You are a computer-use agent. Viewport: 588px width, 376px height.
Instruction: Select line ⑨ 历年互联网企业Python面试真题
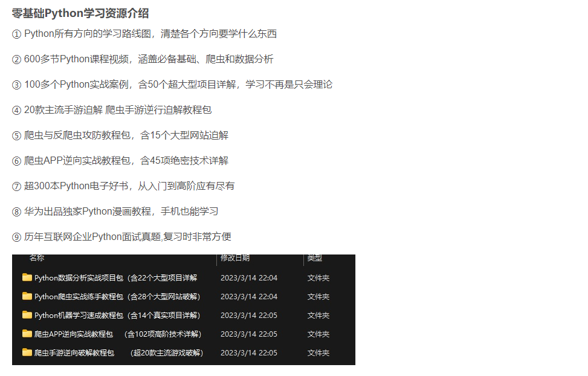click(121, 237)
